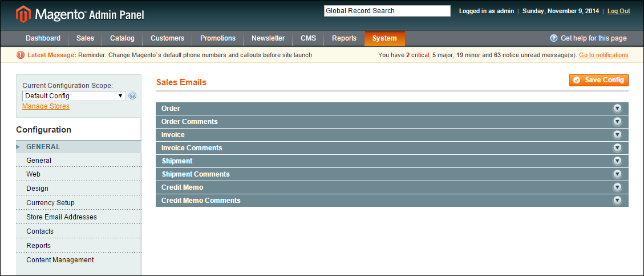The height and width of the screenshot is (276, 644).
Task: Expand the Shipment arrow icon
Action: 617,161
